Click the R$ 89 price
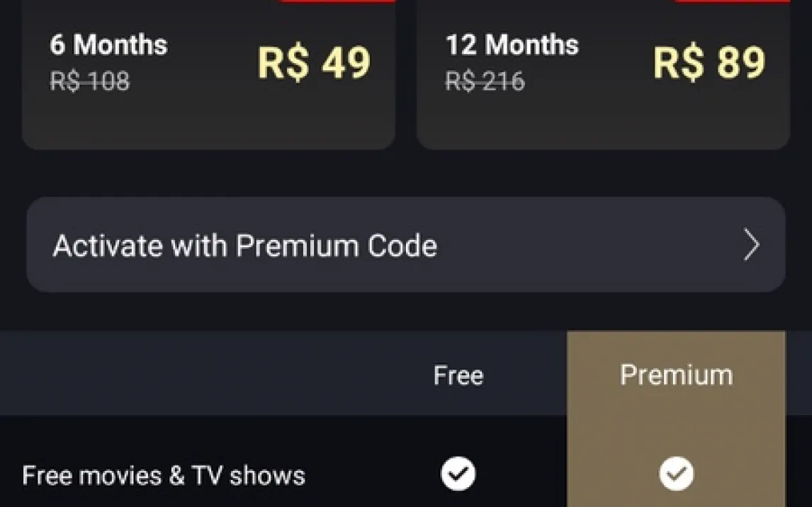 pyautogui.click(x=709, y=63)
